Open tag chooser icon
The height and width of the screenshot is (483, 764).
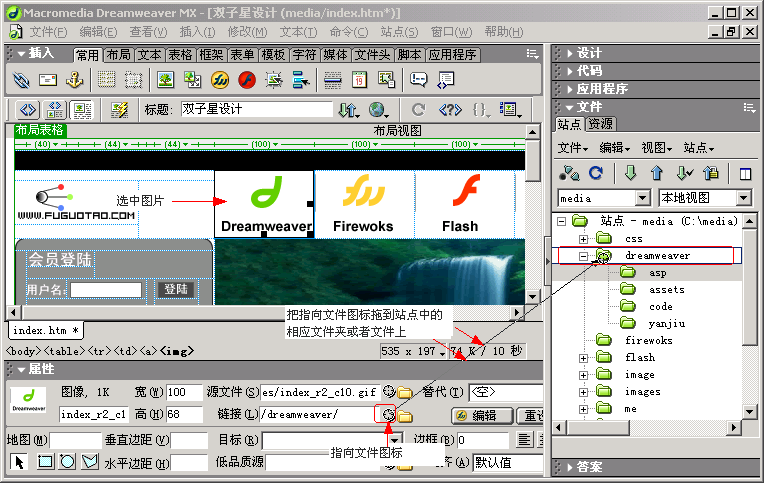446,79
